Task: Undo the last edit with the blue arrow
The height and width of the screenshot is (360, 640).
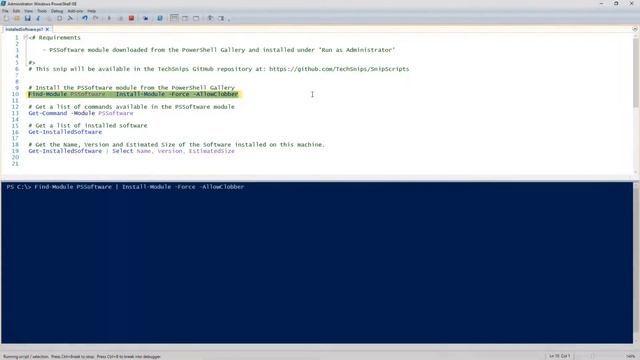Action: click(x=84, y=18)
